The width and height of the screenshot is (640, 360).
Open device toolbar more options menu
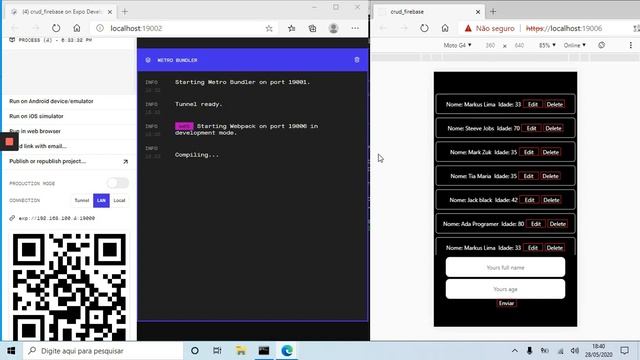(x=631, y=45)
